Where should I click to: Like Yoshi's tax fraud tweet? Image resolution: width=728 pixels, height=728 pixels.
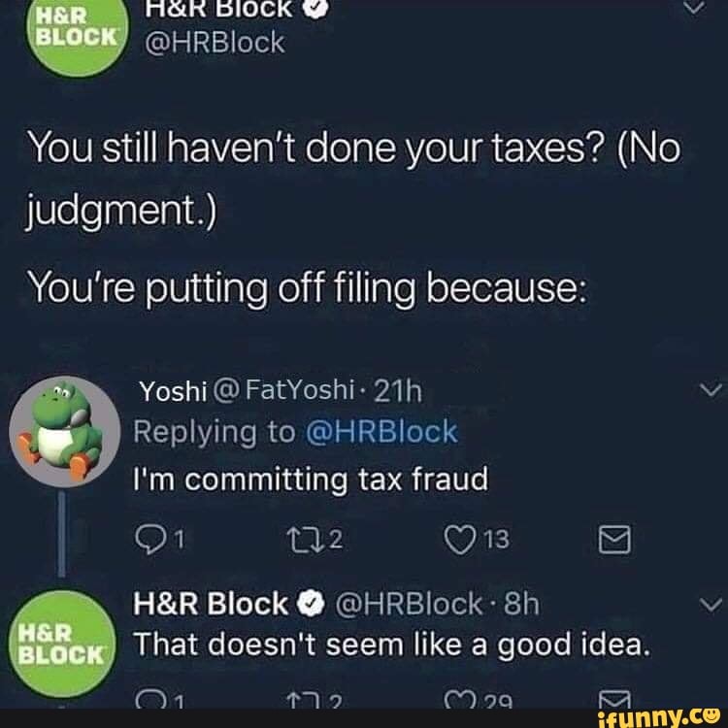click(458, 540)
